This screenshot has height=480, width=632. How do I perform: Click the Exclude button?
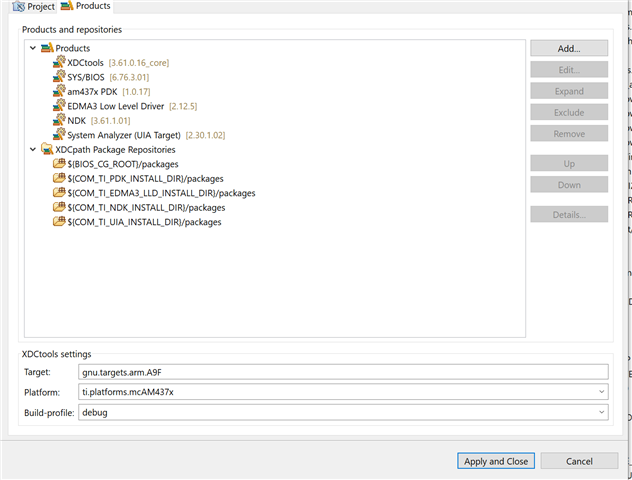pos(569,112)
